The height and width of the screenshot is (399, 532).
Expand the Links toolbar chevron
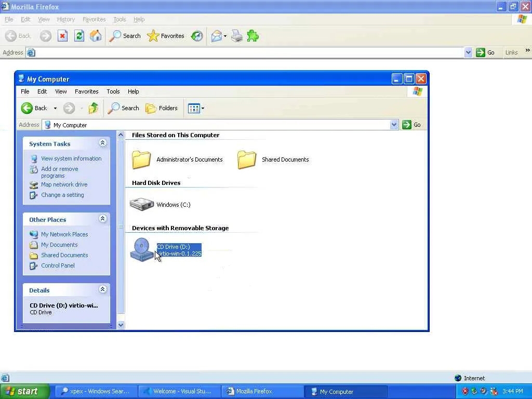point(528,50)
